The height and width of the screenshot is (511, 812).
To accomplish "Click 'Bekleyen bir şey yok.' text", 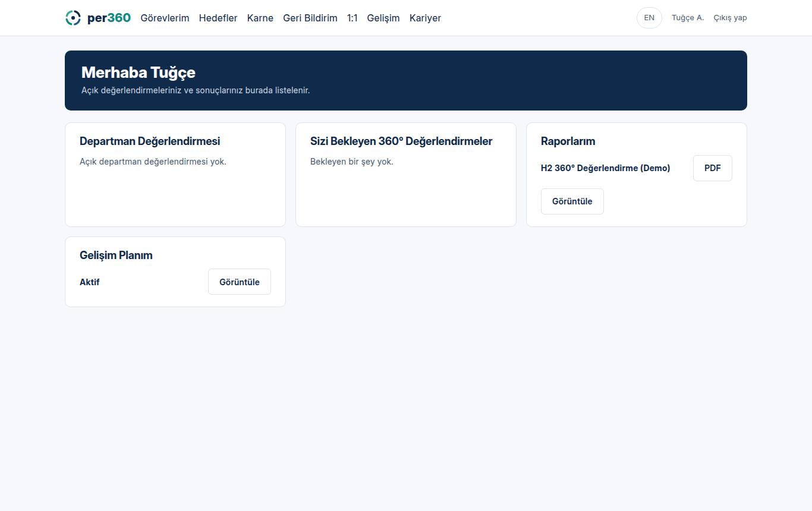I will [x=352, y=162].
